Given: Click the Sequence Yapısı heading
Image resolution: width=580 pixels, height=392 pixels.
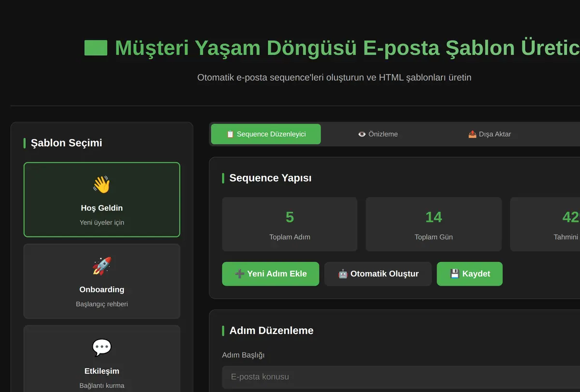Looking at the screenshot, I should [270, 178].
